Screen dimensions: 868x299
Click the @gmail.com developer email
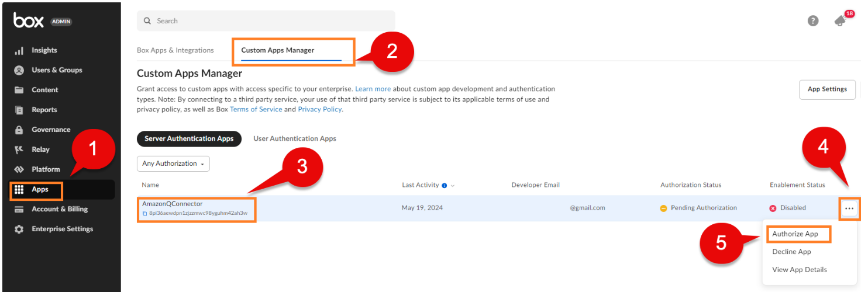(x=587, y=208)
